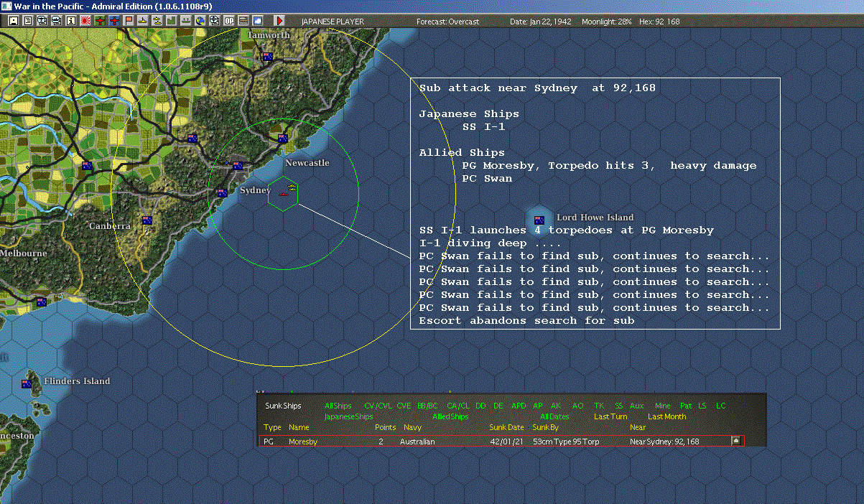
Task: Select the Last Turn date filter
Action: point(610,416)
